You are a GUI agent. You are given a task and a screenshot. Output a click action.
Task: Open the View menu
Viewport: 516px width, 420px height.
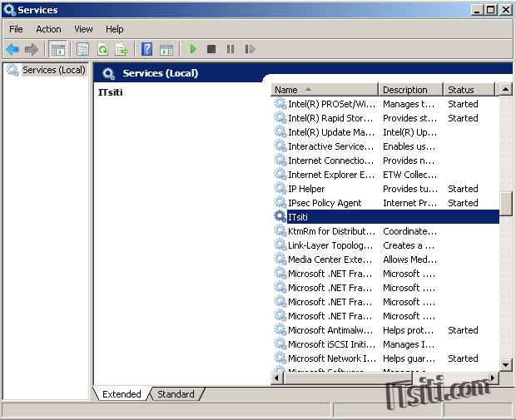(x=83, y=29)
